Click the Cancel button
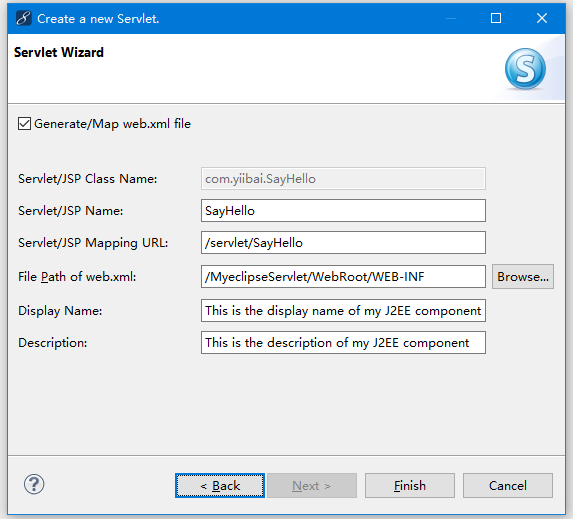The height and width of the screenshot is (519, 573). click(508, 485)
